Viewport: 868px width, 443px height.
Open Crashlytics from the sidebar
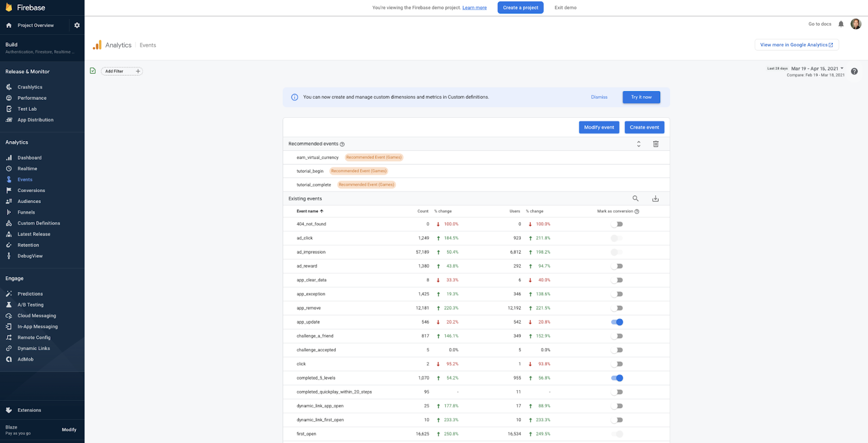click(x=30, y=87)
